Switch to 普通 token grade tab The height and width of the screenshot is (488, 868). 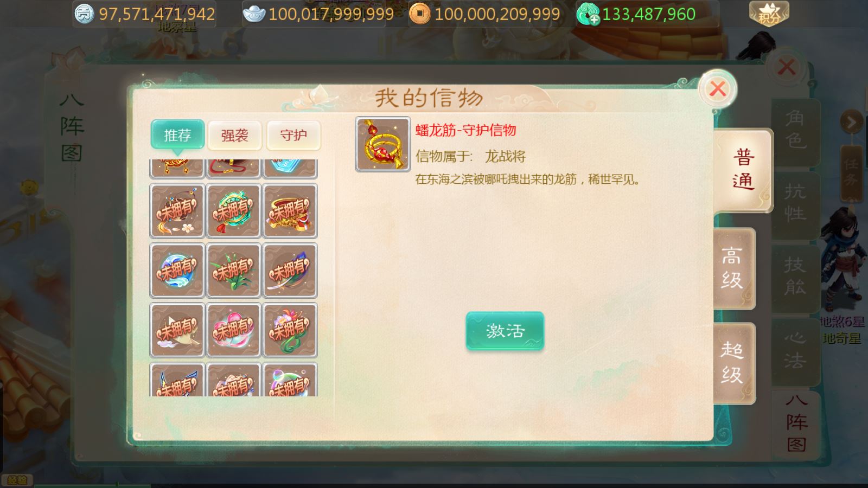click(x=743, y=170)
